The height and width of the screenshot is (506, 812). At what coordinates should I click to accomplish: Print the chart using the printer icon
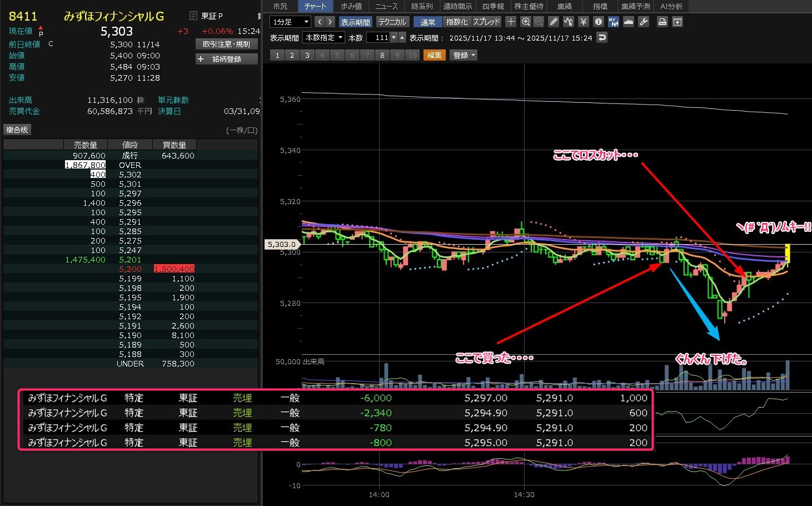coord(662,22)
